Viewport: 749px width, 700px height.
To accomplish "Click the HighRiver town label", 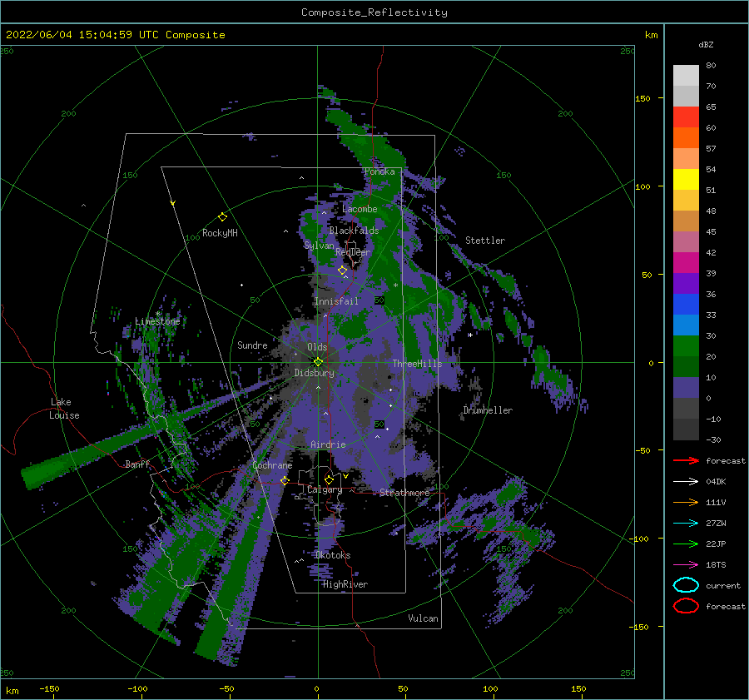I will point(345,584).
